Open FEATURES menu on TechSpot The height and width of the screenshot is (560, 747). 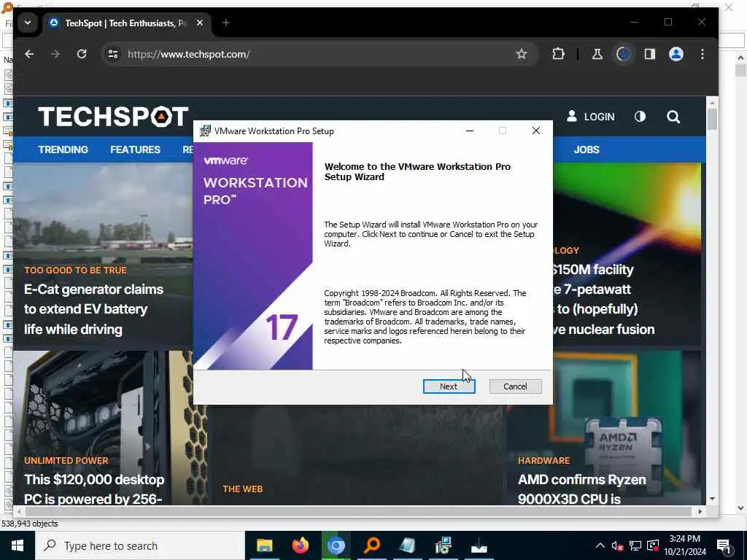click(135, 149)
